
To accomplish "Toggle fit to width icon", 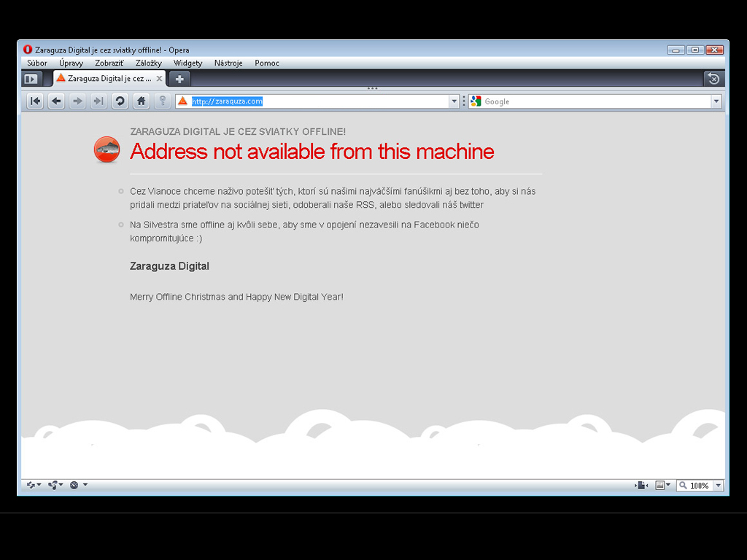I will click(x=641, y=485).
